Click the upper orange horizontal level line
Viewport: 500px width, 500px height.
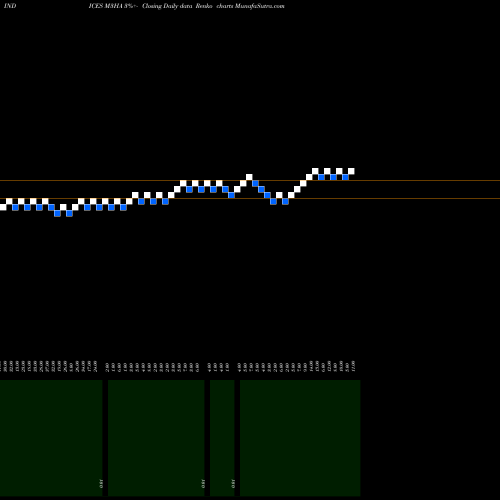pos(250,181)
